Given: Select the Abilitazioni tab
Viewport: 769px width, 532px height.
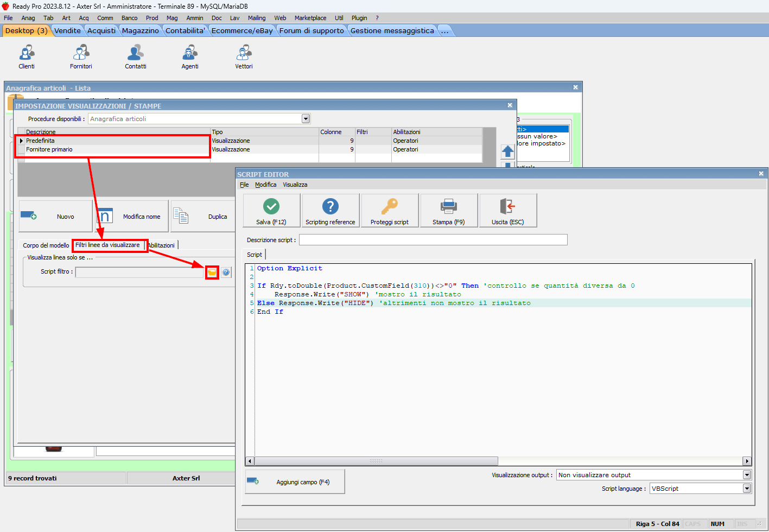Looking at the screenshot, I should 161,245.
